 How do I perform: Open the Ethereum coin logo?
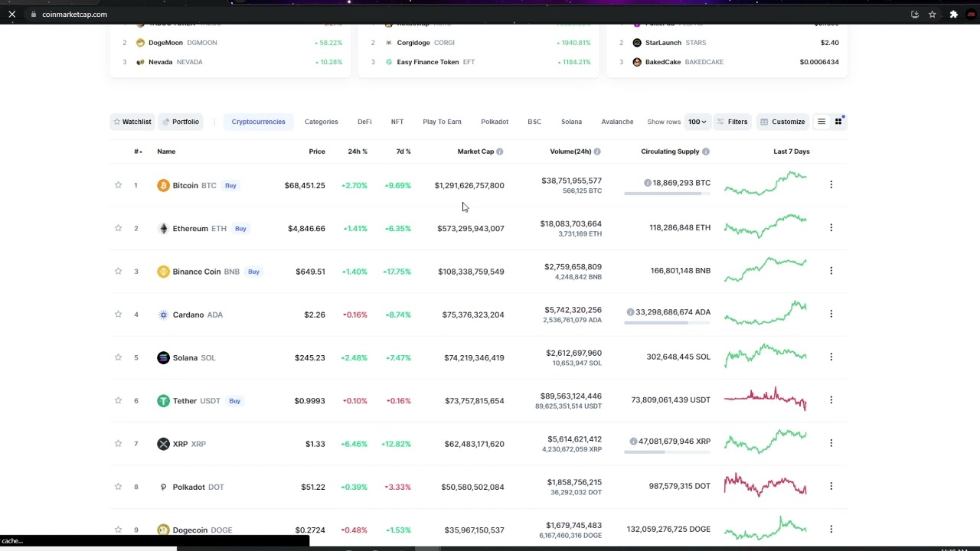(x=163, y=228)
